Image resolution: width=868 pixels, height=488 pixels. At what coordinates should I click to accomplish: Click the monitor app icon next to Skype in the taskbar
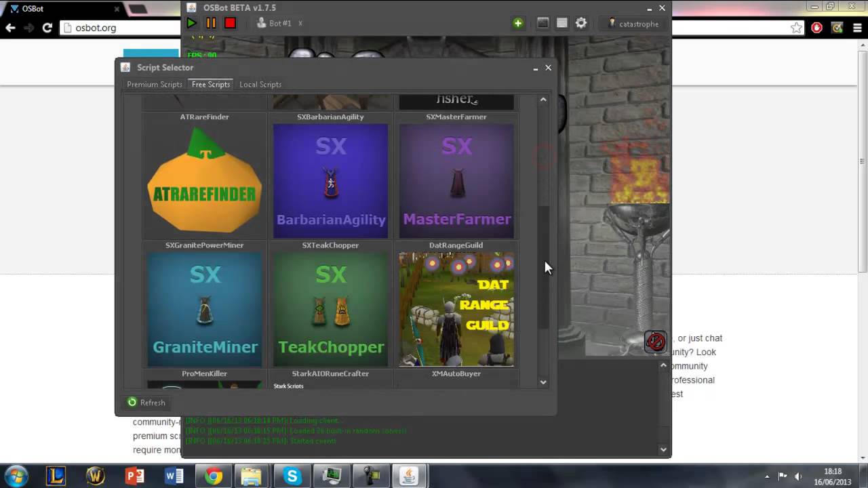point(332,476)
